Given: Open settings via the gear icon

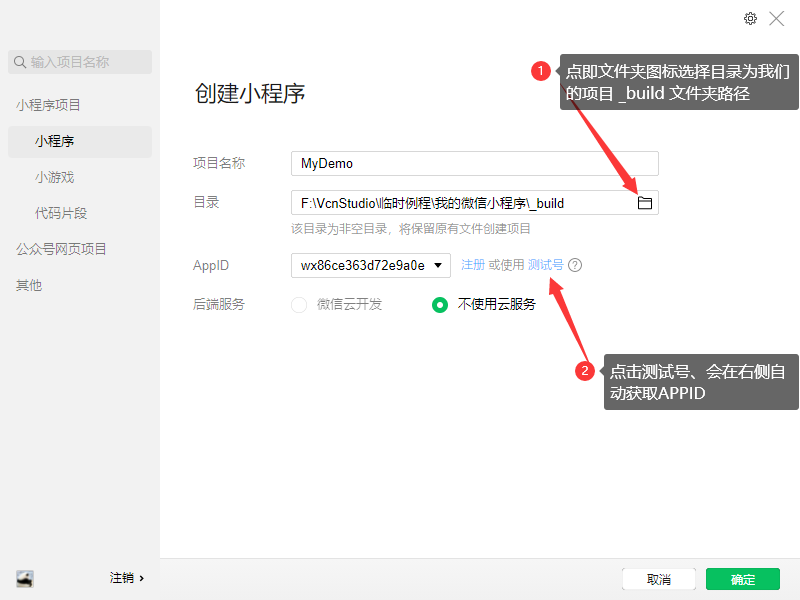Looking at the screenshot, I should point(750,19).
